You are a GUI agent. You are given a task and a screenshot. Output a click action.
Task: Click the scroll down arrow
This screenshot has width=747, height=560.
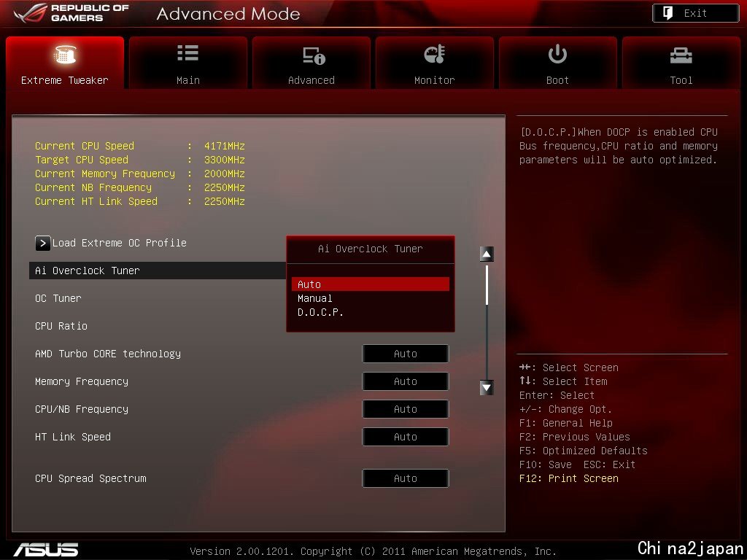coord(487,388)
